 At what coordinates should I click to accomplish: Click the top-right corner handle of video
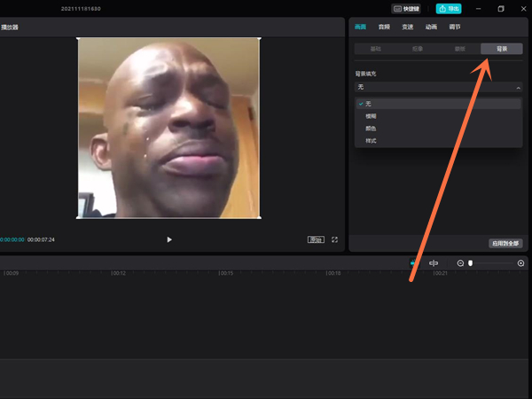[x=260, y=38]
